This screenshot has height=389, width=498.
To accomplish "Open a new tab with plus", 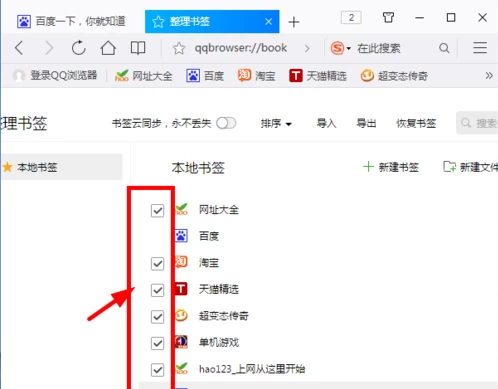I will coord(294,22).
